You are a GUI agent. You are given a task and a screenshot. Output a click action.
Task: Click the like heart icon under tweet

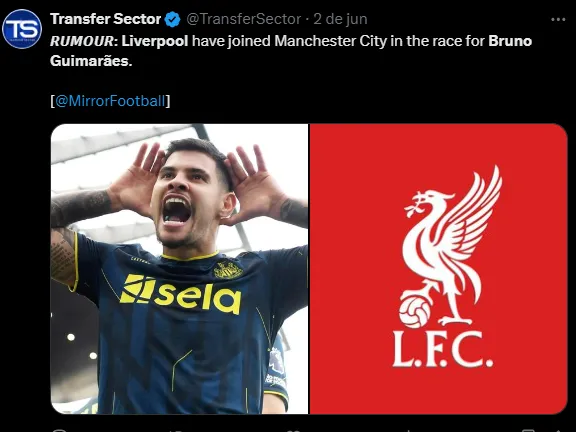pyautogui.click(x=293, y=431)
